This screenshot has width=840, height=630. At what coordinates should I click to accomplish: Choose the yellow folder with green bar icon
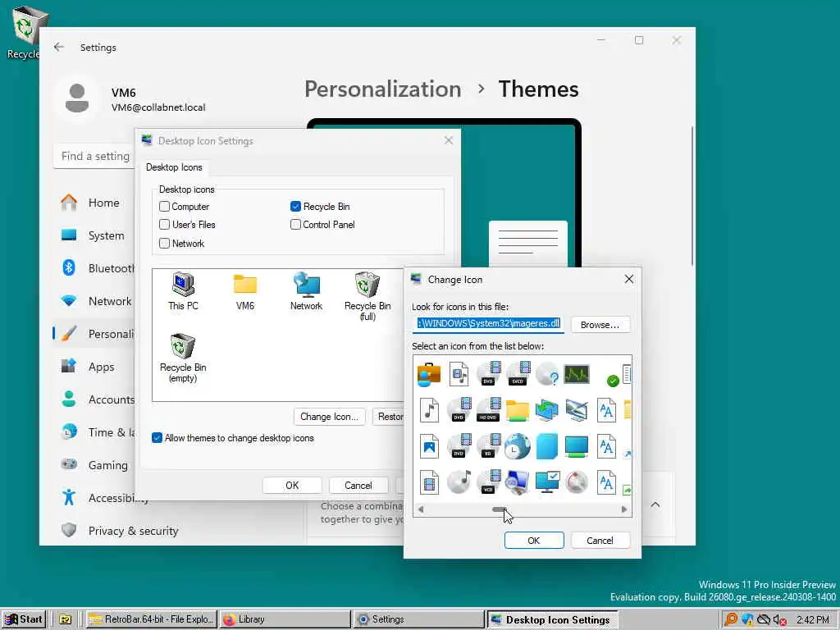coord(517,410)
